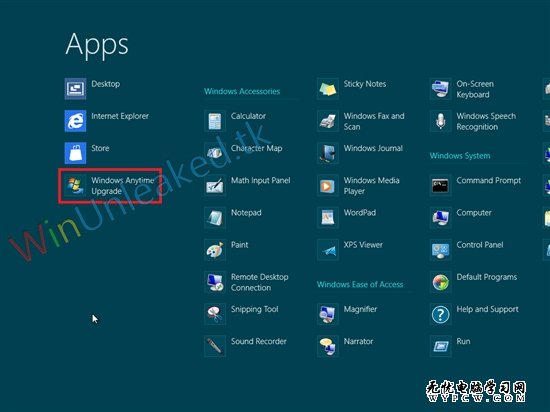
Task: Launch Internet Explorer icon
Action: [x=75, y=121]
